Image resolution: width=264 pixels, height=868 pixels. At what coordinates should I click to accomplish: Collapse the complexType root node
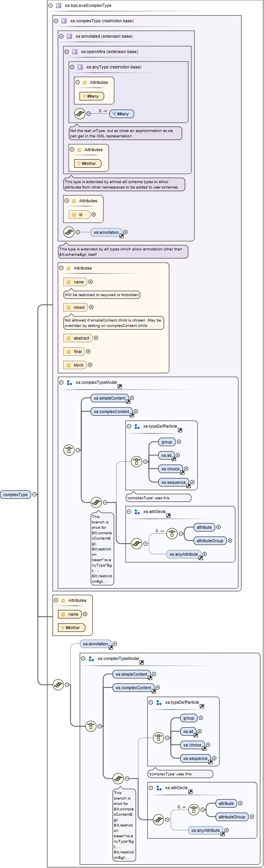click(35, 495)
